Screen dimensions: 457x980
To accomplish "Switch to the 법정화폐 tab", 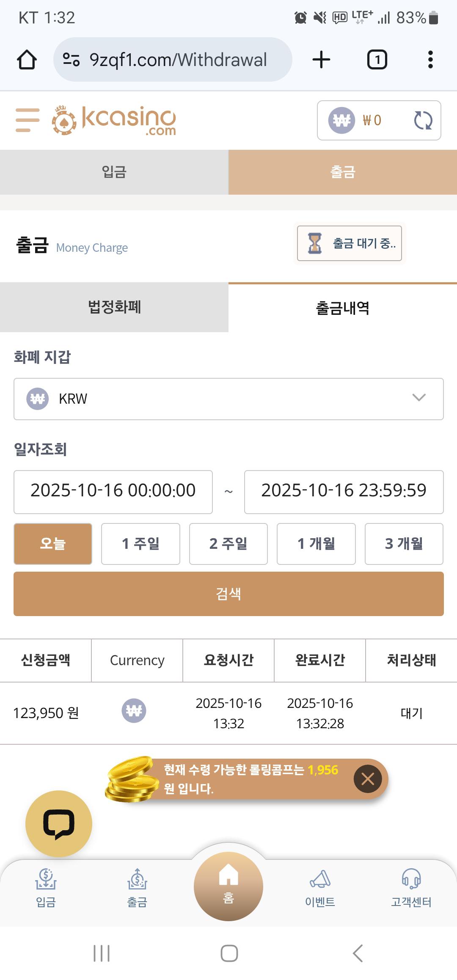I will 114,307.
